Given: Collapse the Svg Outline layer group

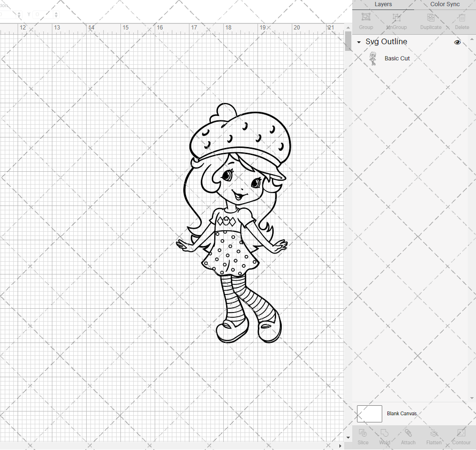Looking at the screenshot, I should coord(359,42).
